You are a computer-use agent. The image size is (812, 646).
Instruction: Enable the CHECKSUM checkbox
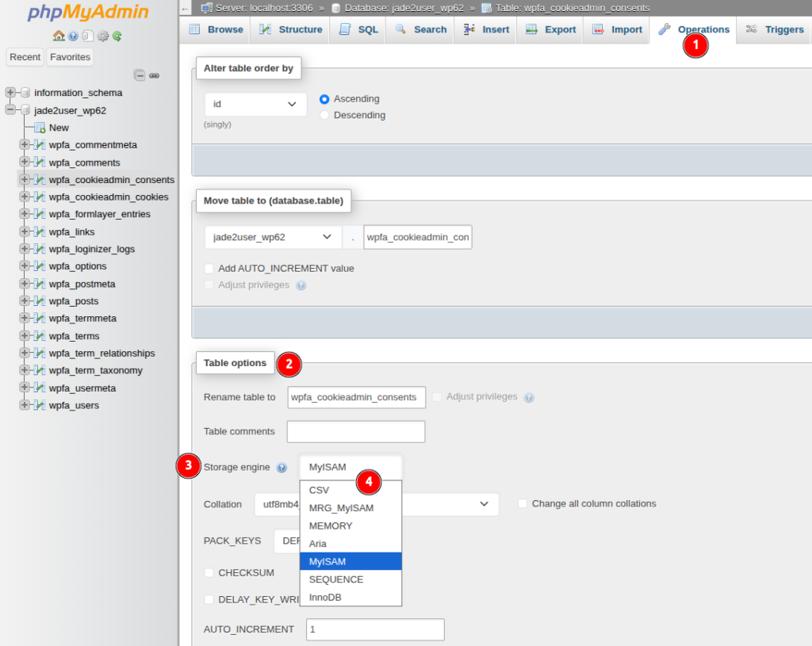point(209,572)
